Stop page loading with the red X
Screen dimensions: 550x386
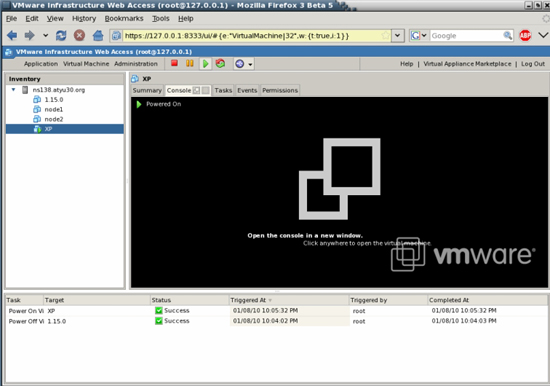tap(80, 35)
